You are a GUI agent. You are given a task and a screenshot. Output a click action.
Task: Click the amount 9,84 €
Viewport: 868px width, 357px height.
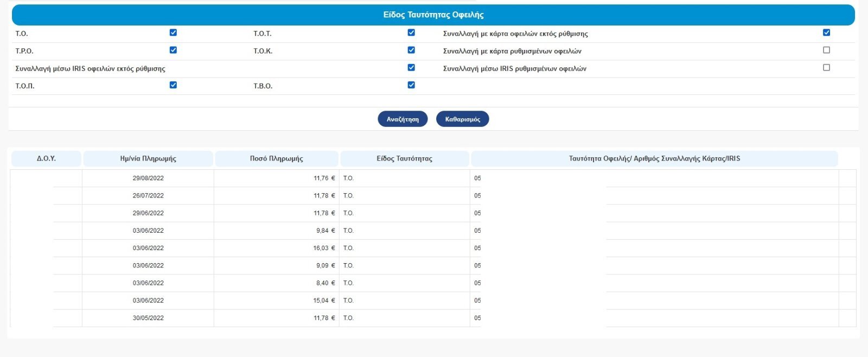click(325, 231)
